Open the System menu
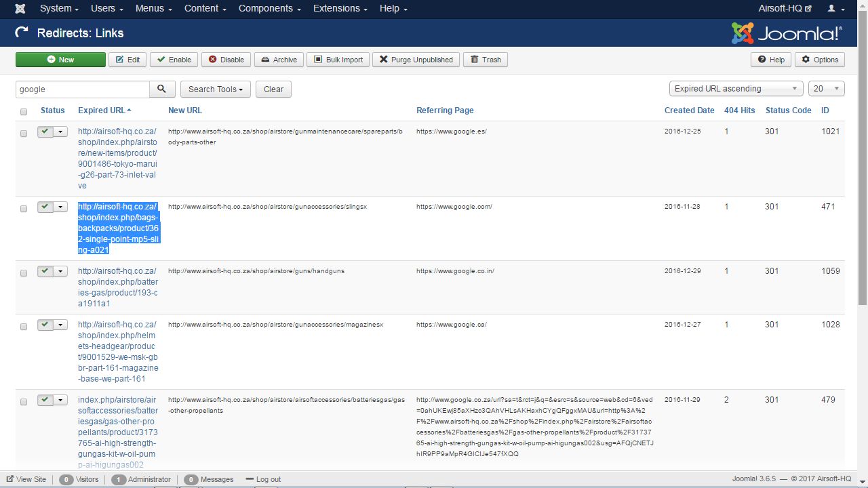This screenshot has width=868, height=488. (x=59, y=8)
